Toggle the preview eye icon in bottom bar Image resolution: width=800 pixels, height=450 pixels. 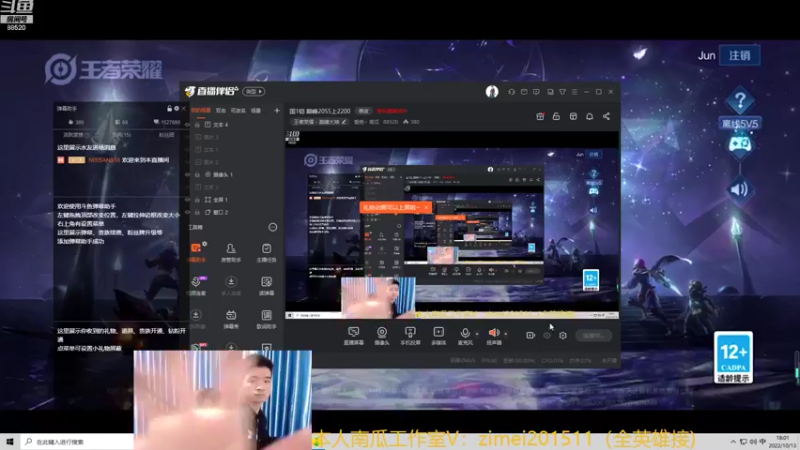[x=547, y=335]
